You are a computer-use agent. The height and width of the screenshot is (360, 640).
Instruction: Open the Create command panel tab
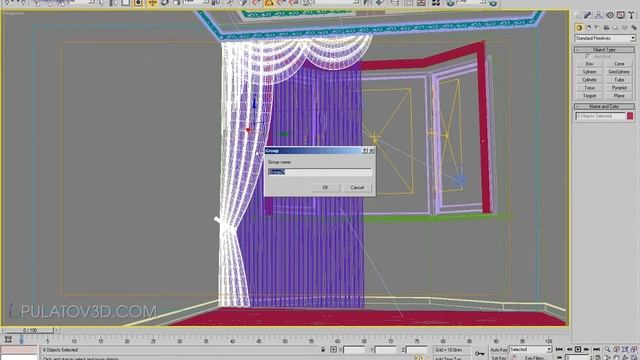point(577,15)
